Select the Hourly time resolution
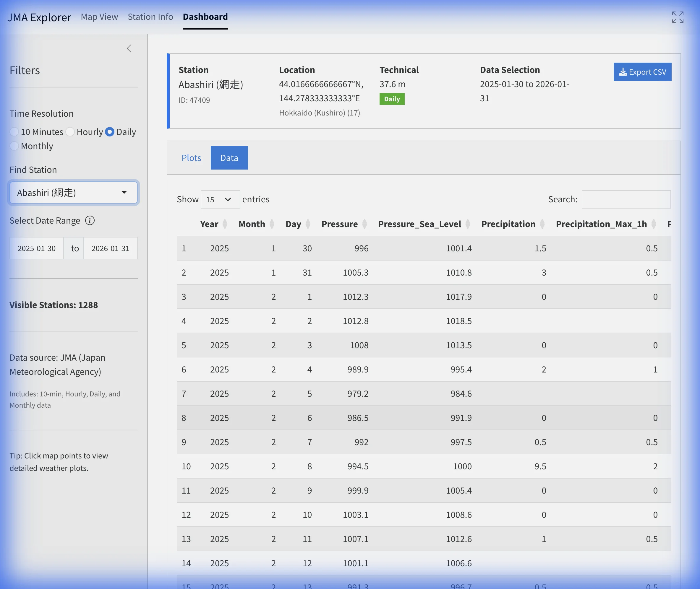Image resolution: width=700 pixels, height=589 pixels. [x=70, y=132]
